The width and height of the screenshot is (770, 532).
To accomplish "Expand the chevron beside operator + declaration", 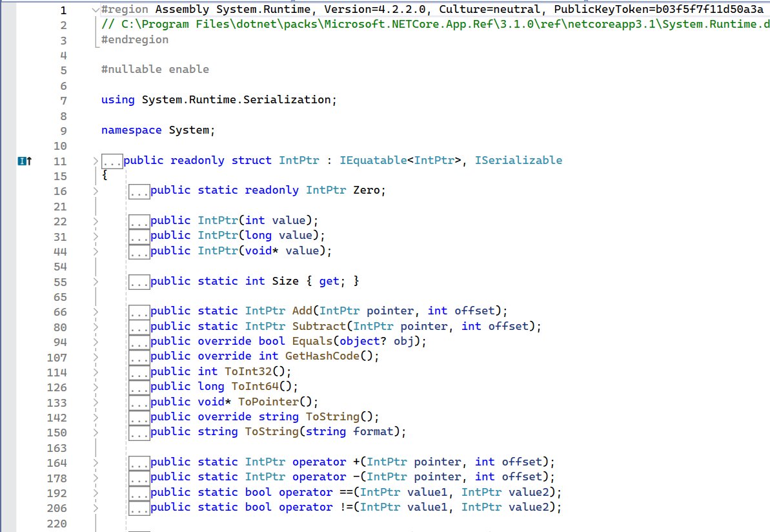I will pyautogui.click(x=96, y=463).
